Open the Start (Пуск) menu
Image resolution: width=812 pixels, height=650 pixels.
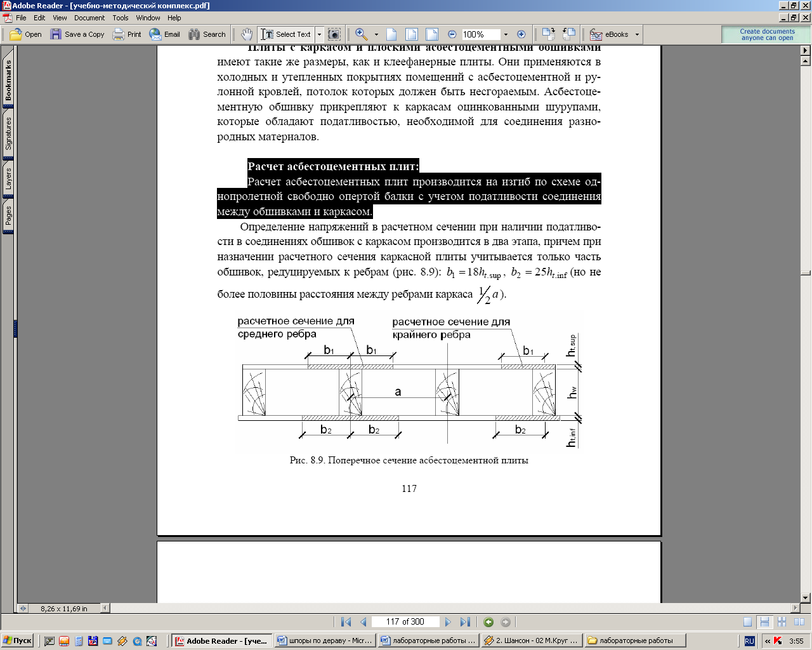[17, 640]
